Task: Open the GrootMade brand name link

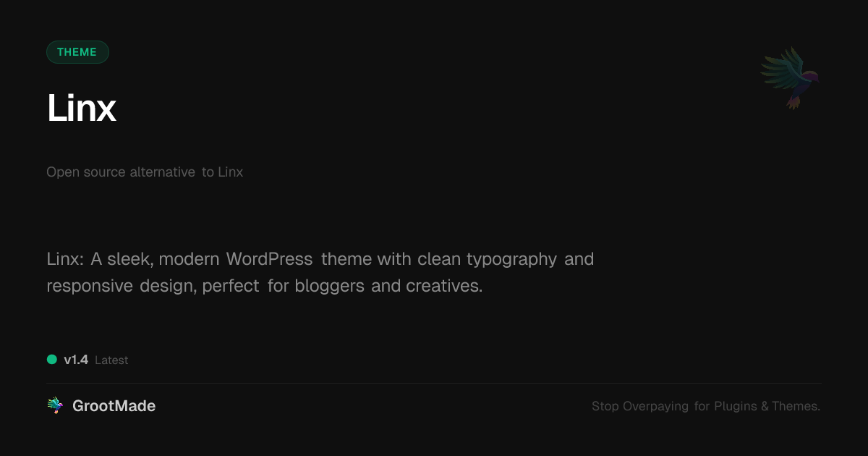Action: click(x=114, y=406)
